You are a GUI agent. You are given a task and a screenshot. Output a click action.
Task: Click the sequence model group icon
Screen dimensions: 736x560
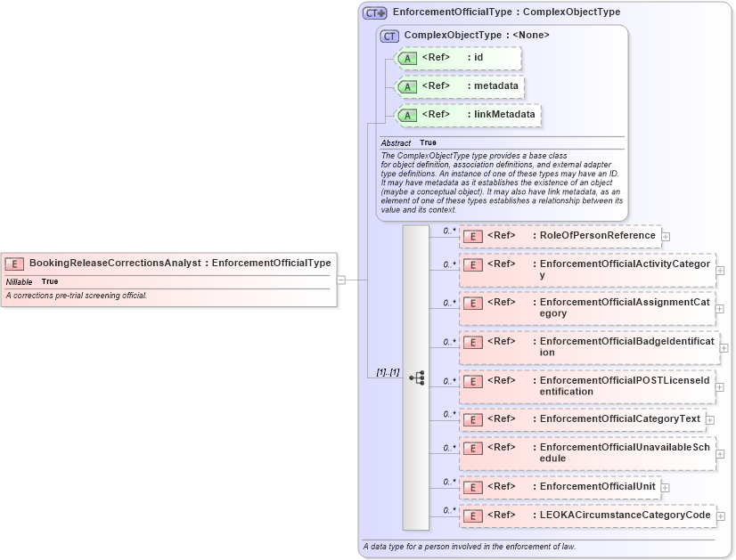[x=415, y=378]
